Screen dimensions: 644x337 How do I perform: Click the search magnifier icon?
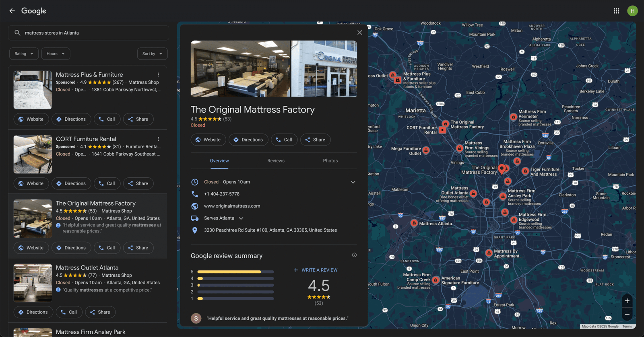click(17, 33)
